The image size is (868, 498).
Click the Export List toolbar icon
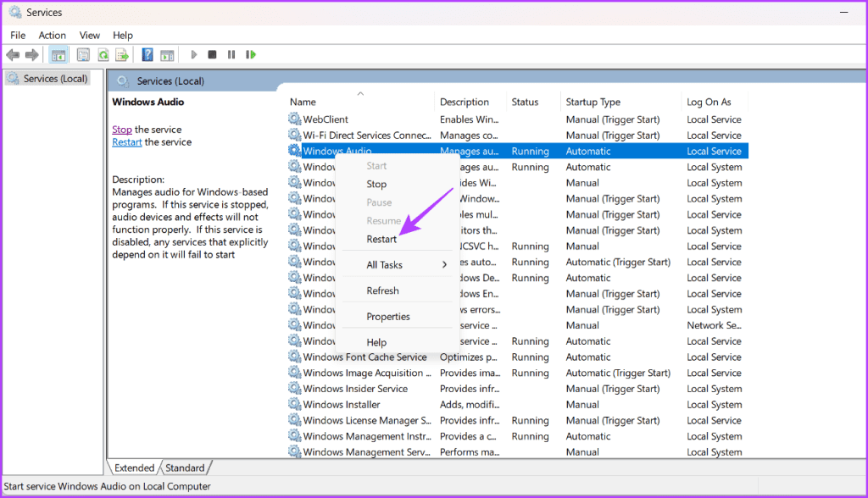(x=122, y=55)
